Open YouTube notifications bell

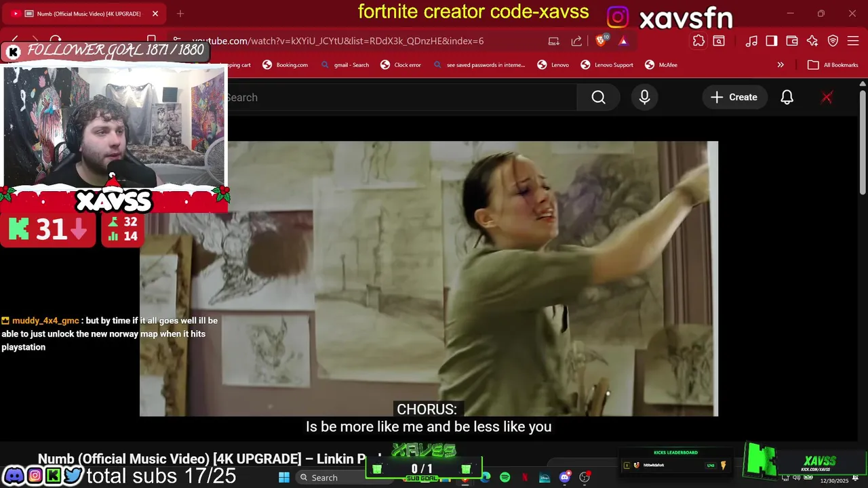pos(787,98)
